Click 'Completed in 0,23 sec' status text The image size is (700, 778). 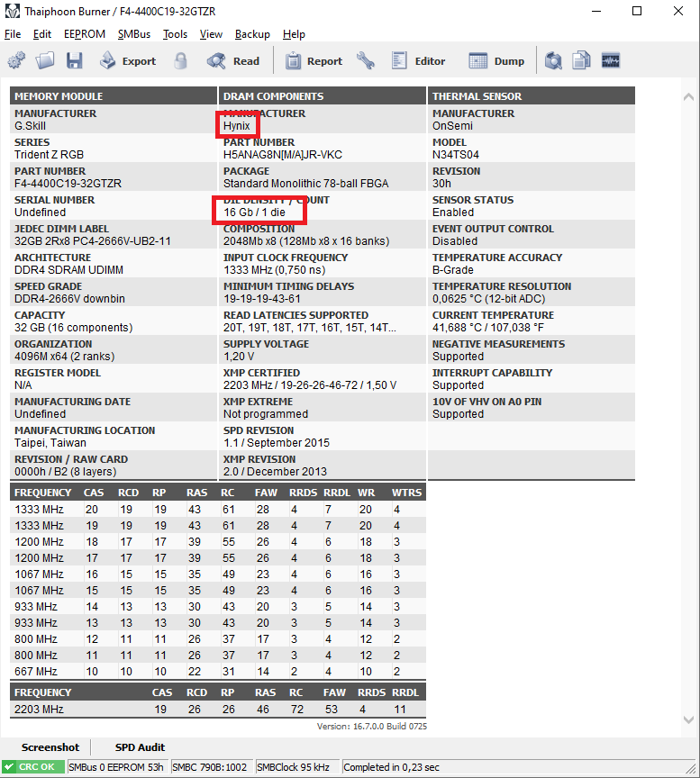(391, 767)
